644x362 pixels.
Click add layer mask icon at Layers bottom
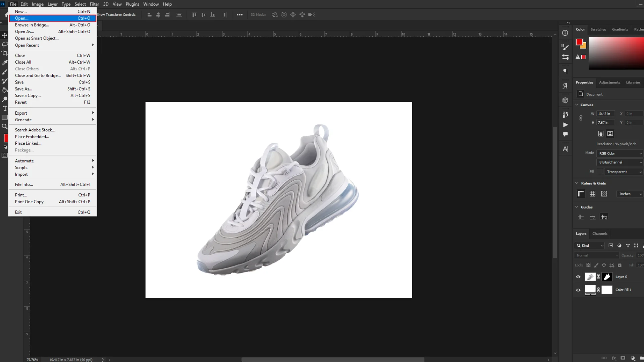[x=623, y=358]
